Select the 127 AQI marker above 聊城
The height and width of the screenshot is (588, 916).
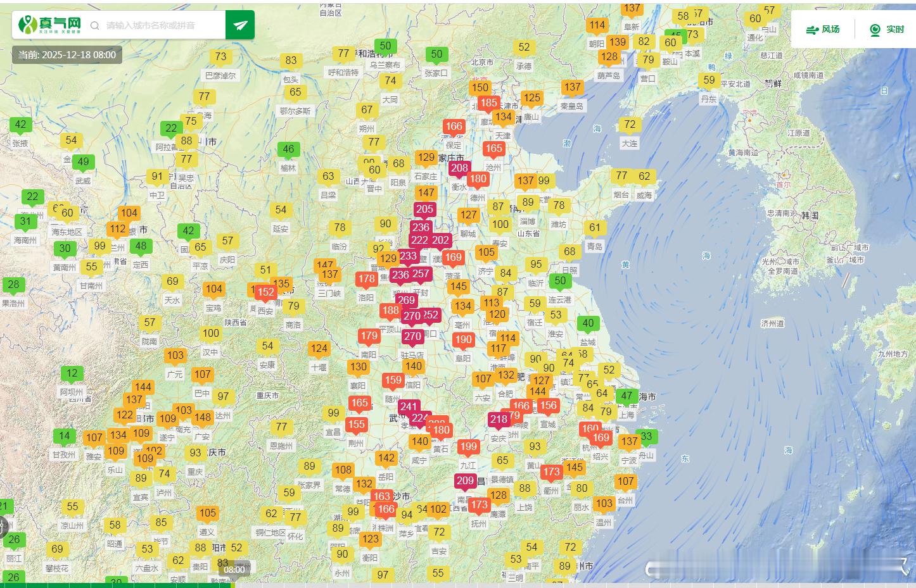click(468, 216)
